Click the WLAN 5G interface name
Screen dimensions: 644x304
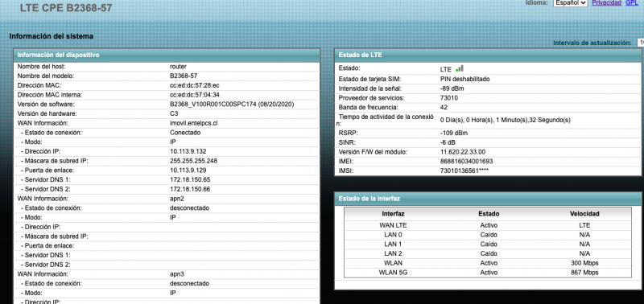[x=393, y=273]
